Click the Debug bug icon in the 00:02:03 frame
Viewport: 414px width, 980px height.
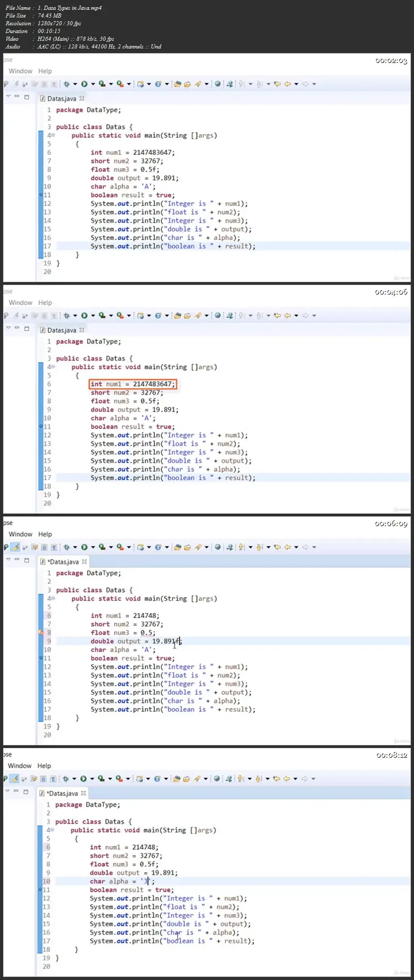[66, 84]
